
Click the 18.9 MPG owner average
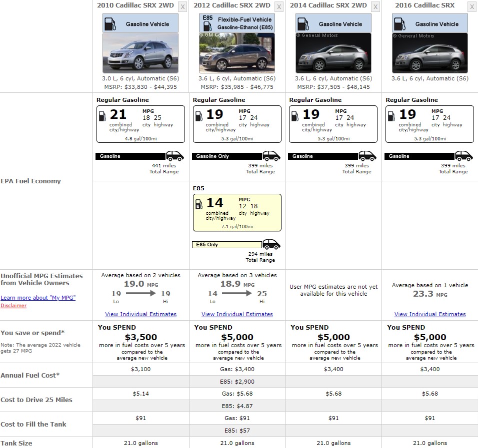(x=237, y=284)
